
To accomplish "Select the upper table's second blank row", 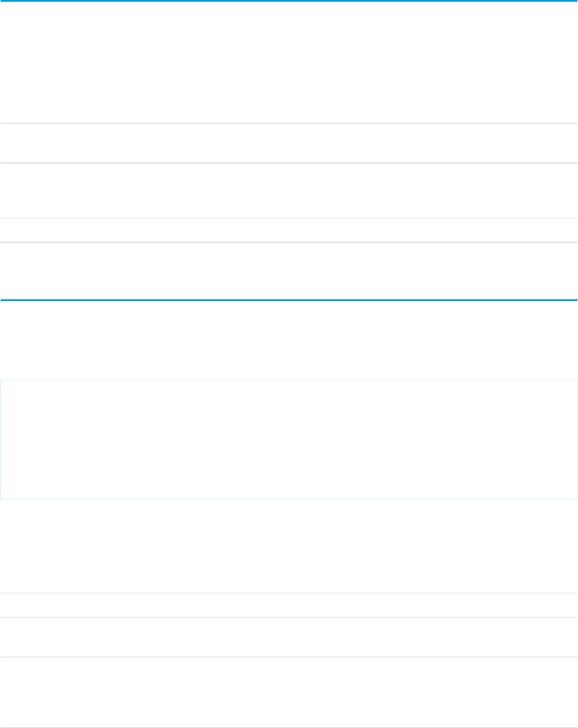I will point(289,143).
